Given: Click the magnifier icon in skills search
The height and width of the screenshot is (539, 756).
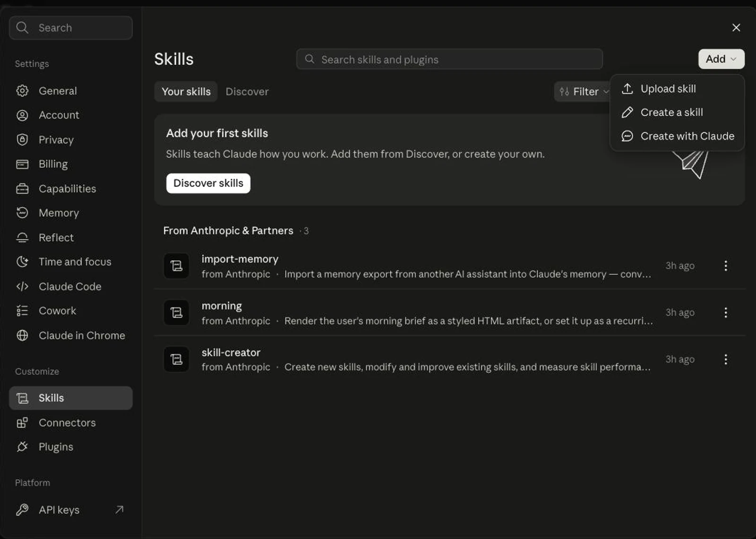Looking at the screenshot, I should 309,59.
